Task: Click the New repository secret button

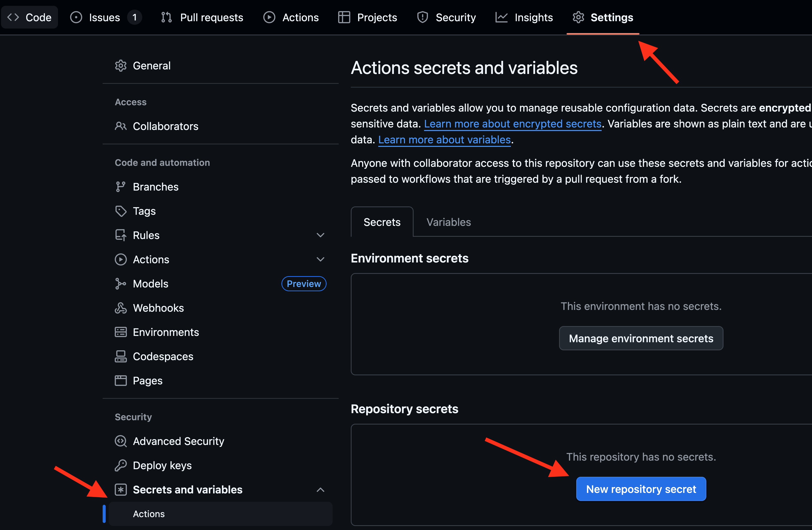Action: point(641,489)
